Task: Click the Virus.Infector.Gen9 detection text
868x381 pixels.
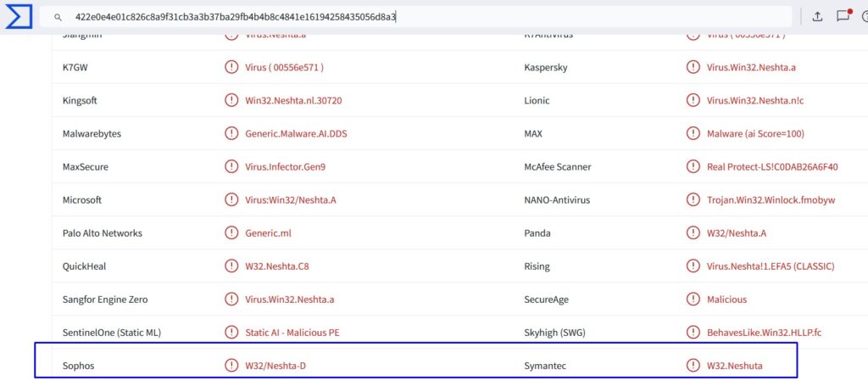Action: (285, 166)
